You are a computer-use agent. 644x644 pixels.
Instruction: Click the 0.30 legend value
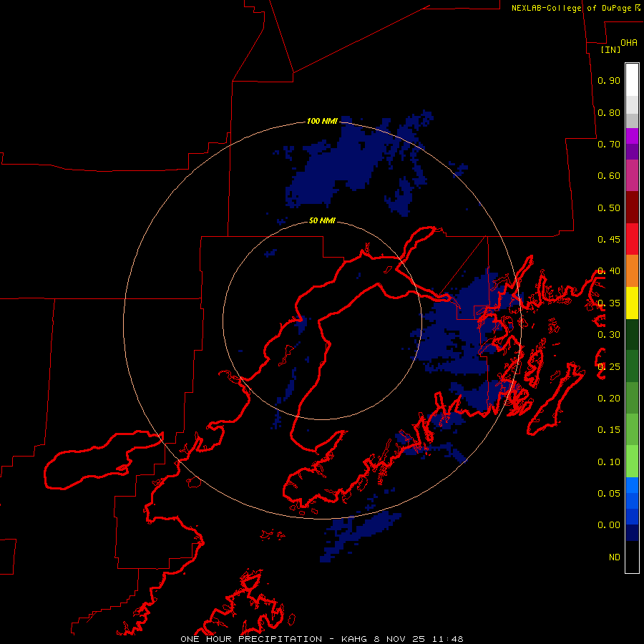coord(609,335)
